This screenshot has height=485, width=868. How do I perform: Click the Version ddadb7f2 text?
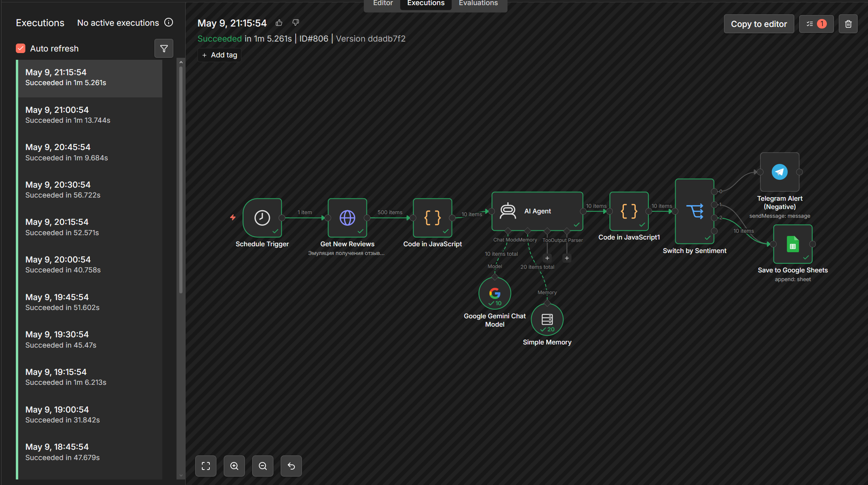click(x=371, y=39)
